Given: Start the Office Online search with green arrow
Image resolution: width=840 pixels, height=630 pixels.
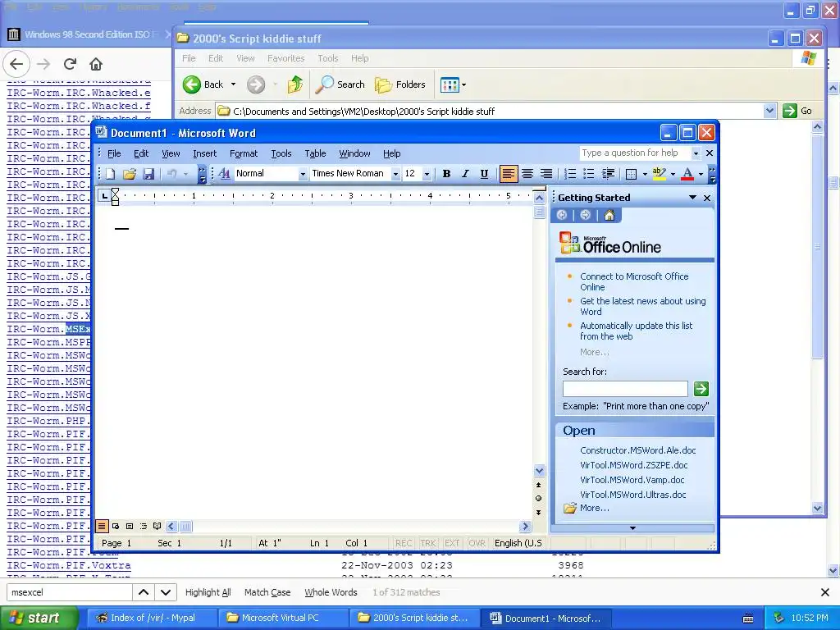Looking at the screenshot, I should coord(701,388).
